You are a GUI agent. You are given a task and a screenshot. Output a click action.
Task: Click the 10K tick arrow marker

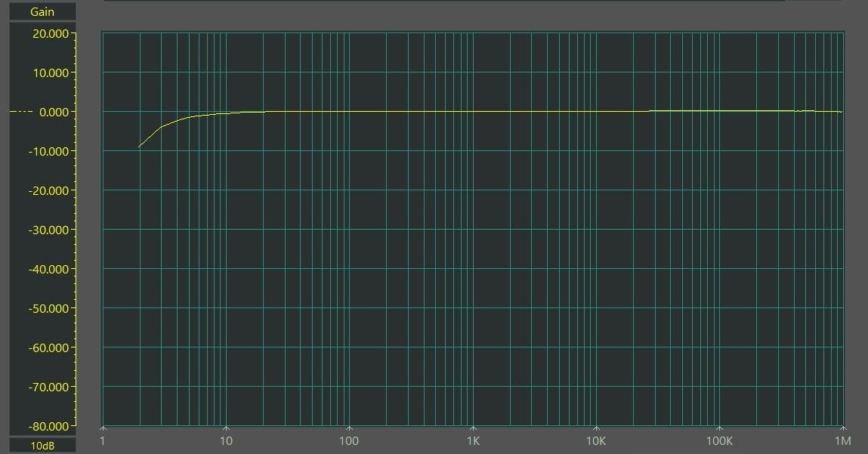pyautogui.click(x=596, y=428)
